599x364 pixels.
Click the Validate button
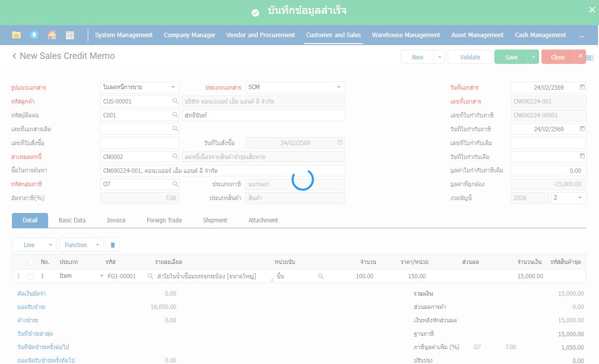point(470,57)
